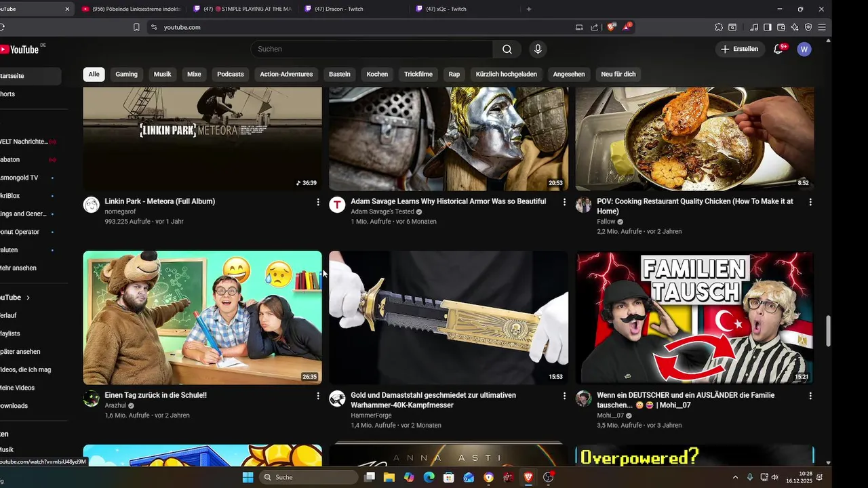Open Arazhul channel name link
Viewport: 868px width, 488px height.
click(115, 405)
